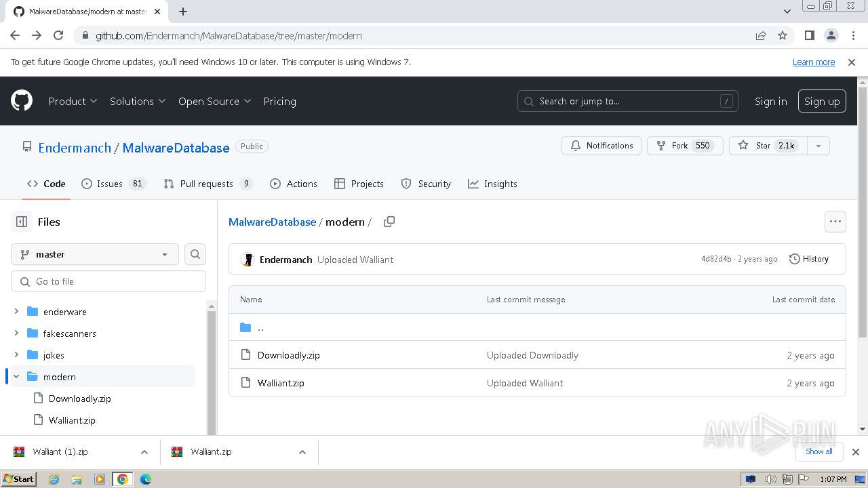
Task: Collapse the modern folder
Action: click(16, 377)
